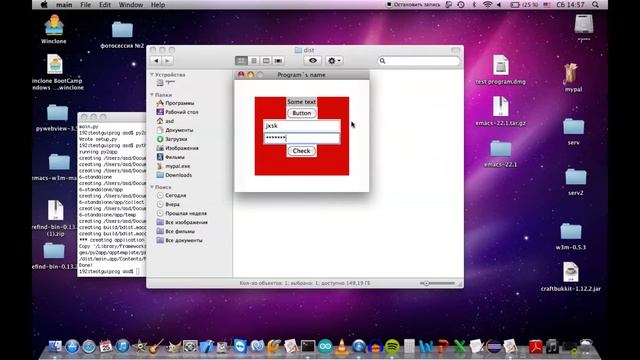
Task: Click Остановить запись in menu bar
Action: click(x=413, y=4)
